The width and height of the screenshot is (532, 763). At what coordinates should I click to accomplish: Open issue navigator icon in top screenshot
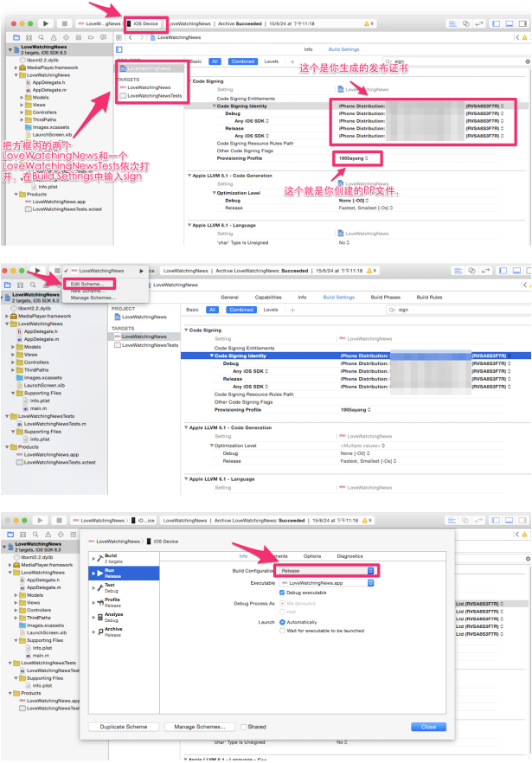[x=54, y=37]
